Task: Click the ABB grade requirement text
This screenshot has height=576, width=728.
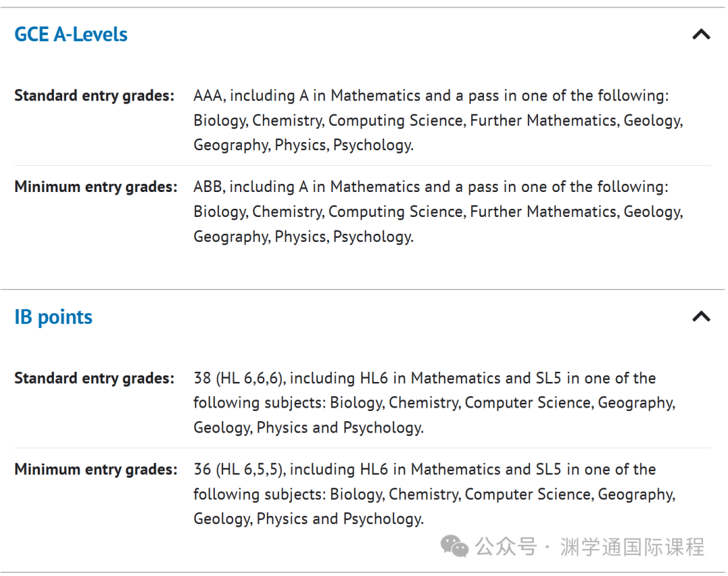Action: [210, 187]
